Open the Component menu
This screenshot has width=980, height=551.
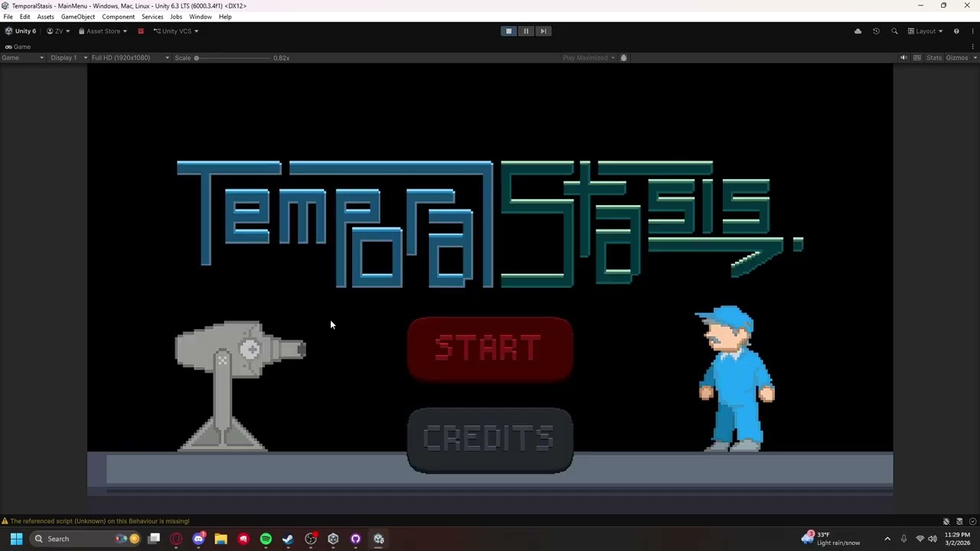click(x=119, y=17)
